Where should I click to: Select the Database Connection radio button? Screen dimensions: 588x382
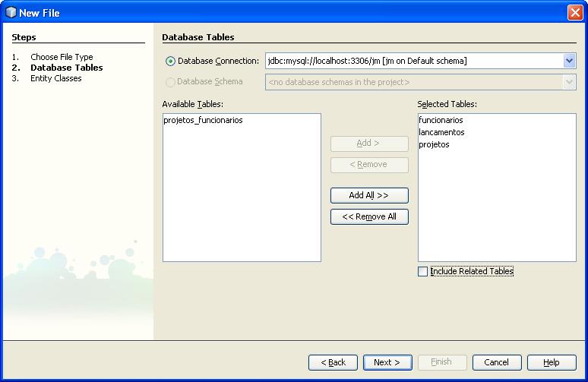(170, 61)
